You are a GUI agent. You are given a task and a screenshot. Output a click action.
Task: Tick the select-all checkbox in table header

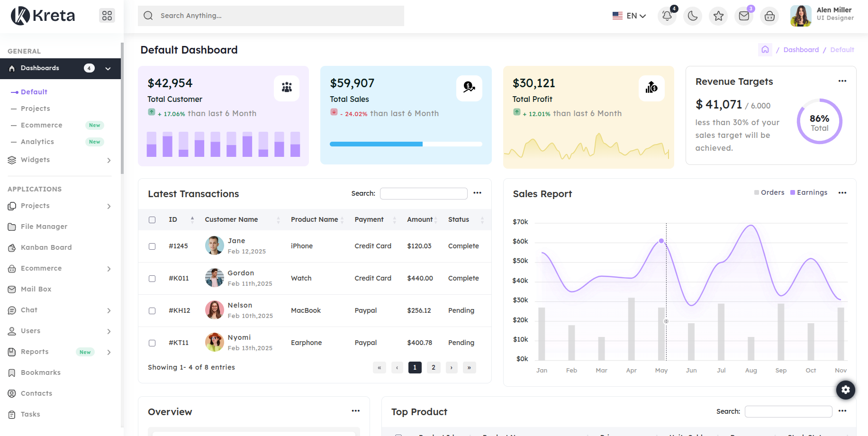click(152, 220)
